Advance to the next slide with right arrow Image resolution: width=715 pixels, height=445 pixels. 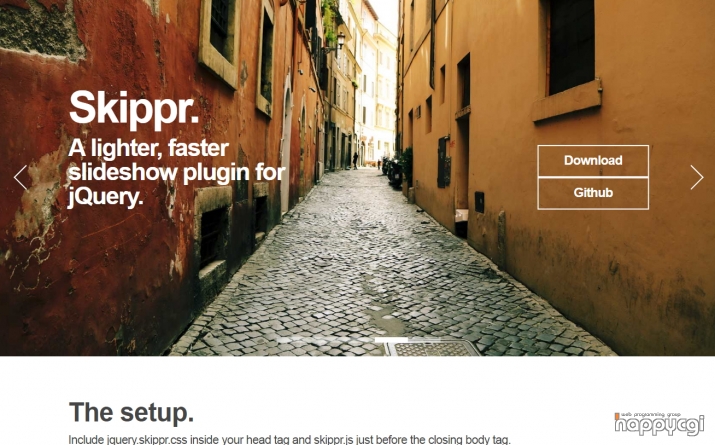[x=696, y=177]
